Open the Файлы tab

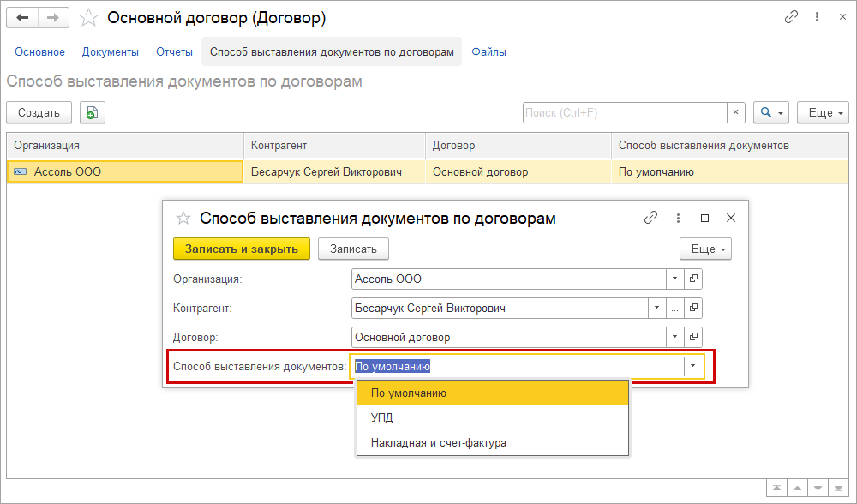click(x=488, y=52)
